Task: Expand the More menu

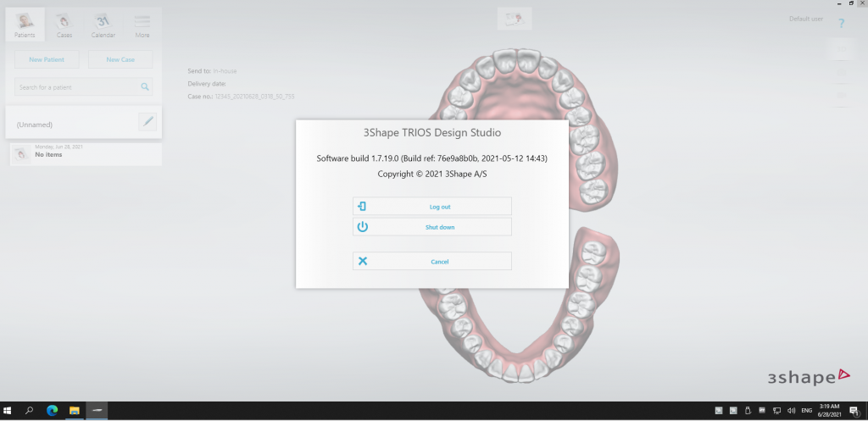Action: (x=142, y=25)
